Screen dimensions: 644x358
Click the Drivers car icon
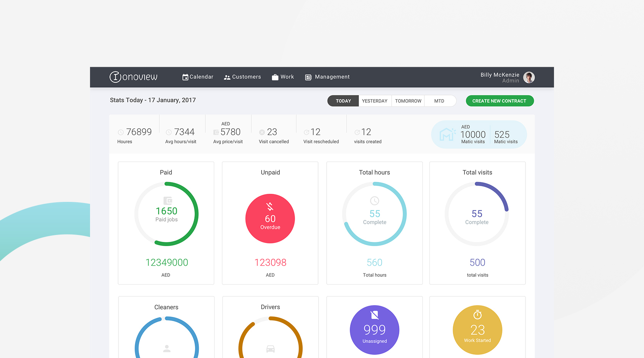coord(270,349)
